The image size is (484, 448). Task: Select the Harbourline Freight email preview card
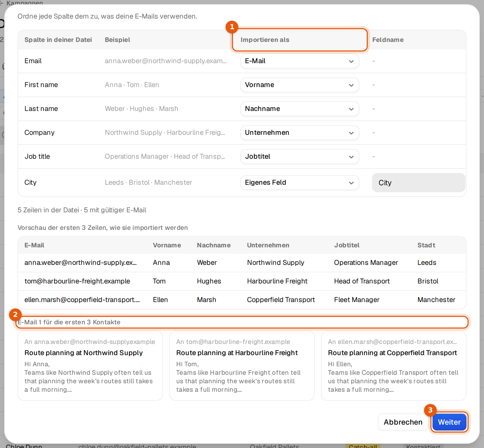click(242, 366)
